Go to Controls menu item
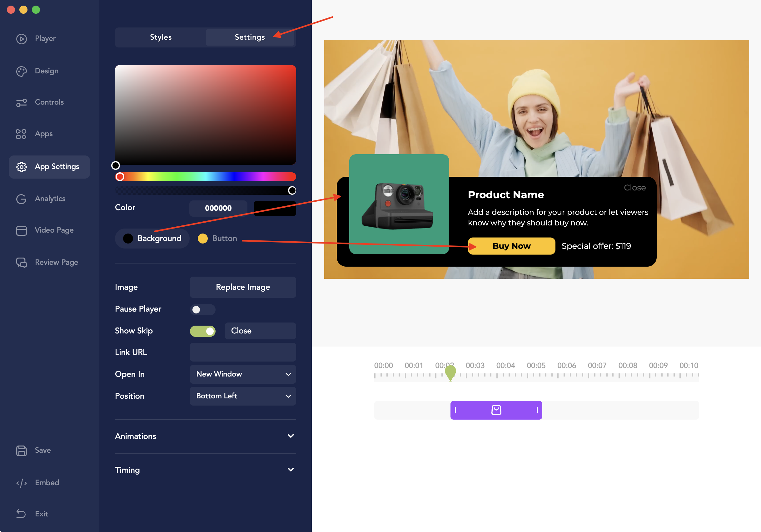 point(49,102)
